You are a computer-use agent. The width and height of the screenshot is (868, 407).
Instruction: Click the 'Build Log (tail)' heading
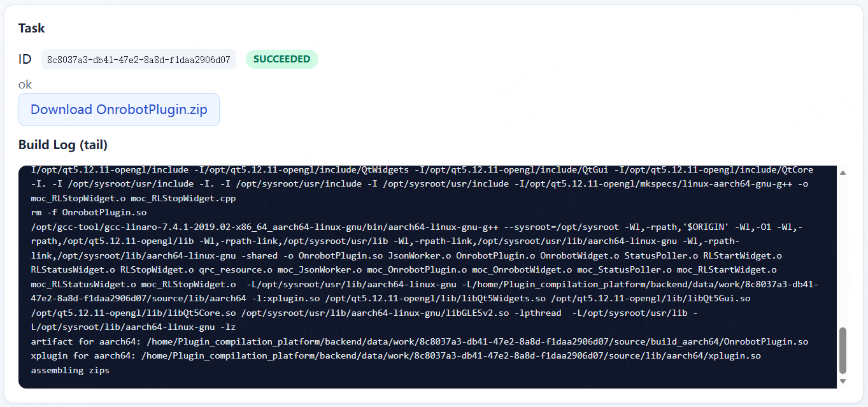(x=63, y=145)
